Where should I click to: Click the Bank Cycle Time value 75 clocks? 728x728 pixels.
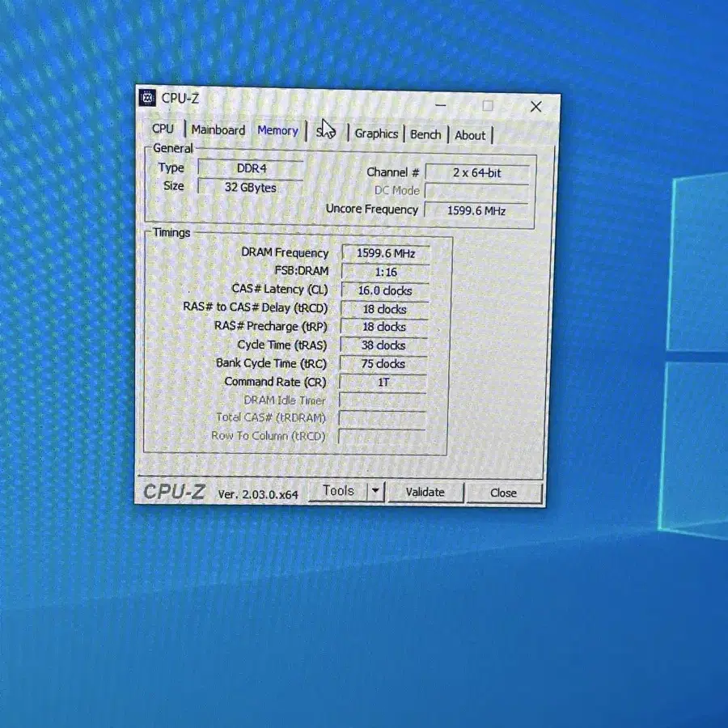pyautogui.click(x=383, y=363)
